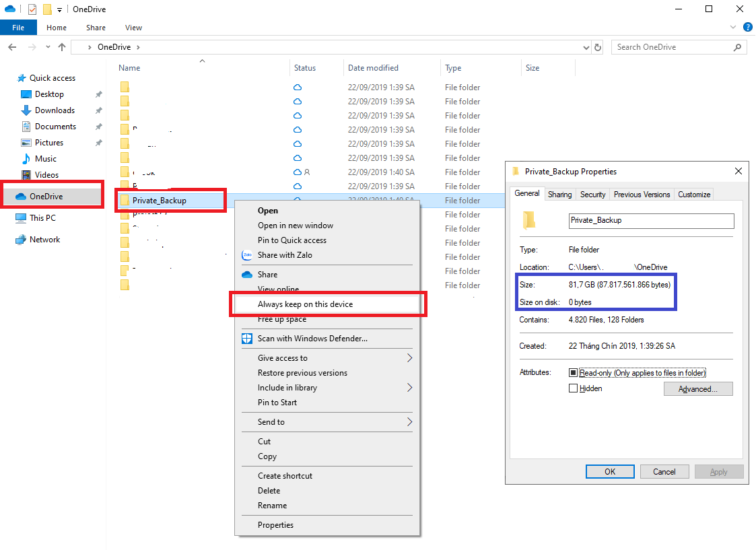
Task: Open the address bar history dropdown
Action: pyautogui.click(x=586, y=47)
